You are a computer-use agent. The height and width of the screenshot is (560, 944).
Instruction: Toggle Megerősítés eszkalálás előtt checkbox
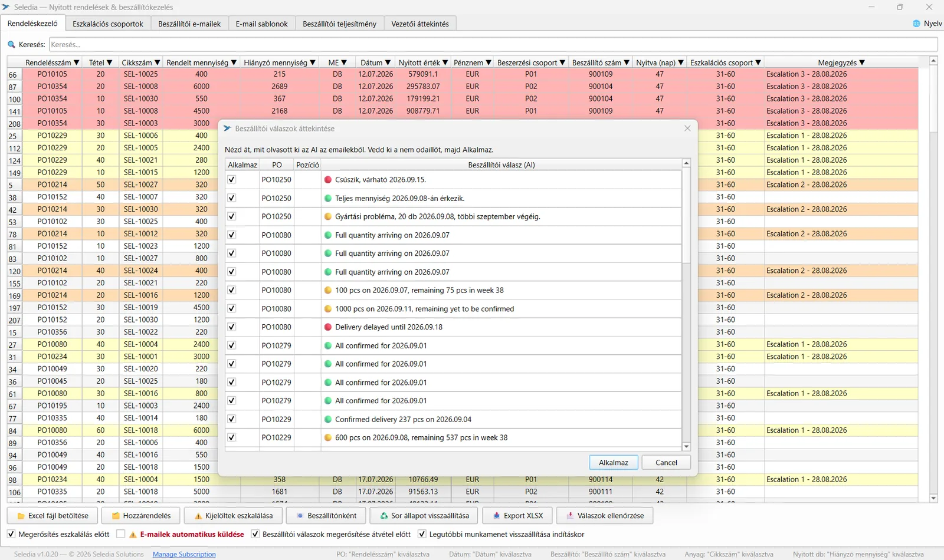point(11,534)
